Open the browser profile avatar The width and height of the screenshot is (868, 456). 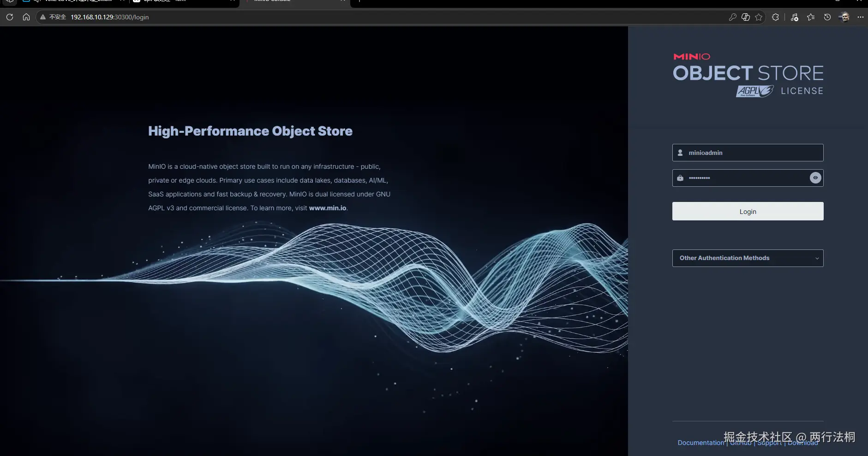(844, 17)
